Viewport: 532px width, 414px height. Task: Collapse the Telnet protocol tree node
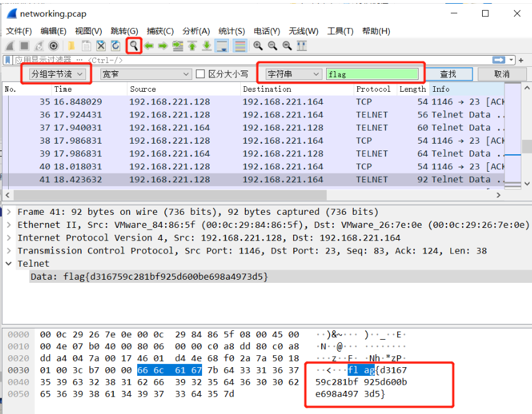[9, 264]
